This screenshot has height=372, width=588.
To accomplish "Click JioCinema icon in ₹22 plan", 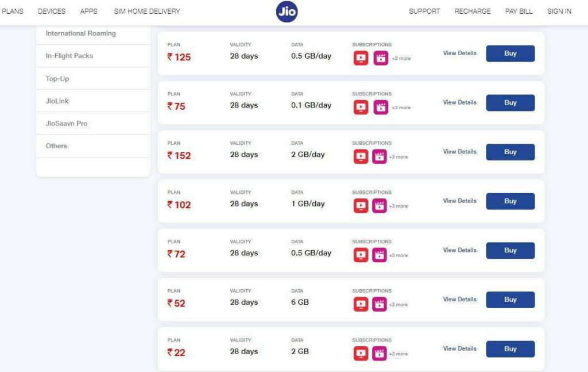I will pos(379,353).
